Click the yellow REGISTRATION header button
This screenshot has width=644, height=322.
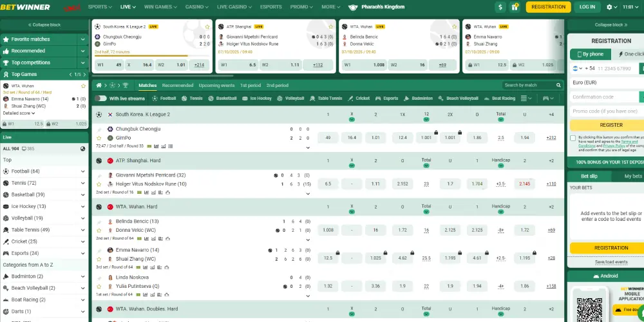548,7
